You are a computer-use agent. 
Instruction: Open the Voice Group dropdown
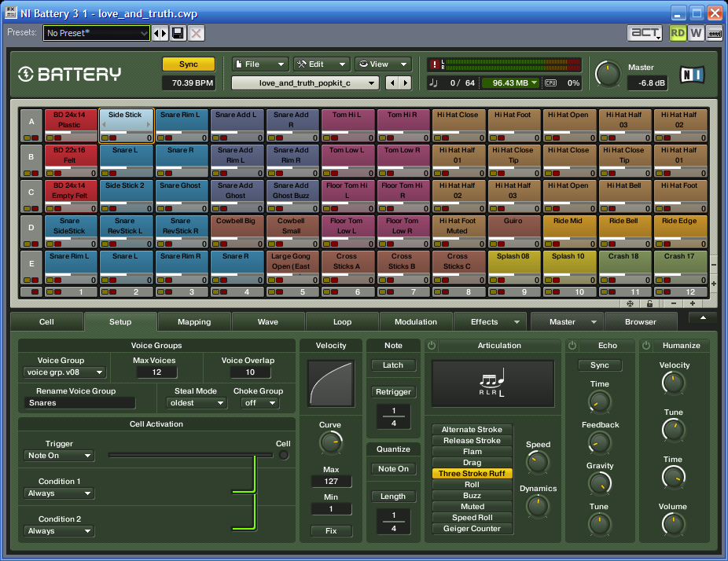[x=64, y=372]
